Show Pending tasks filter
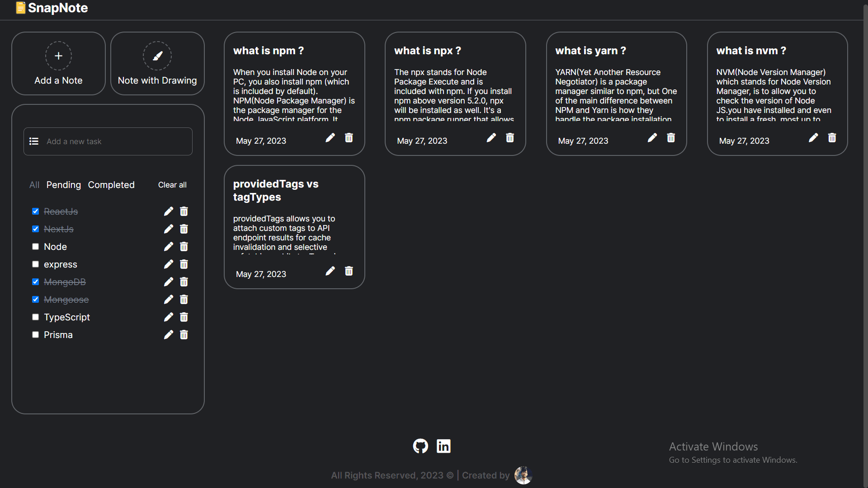 [64, 185]
